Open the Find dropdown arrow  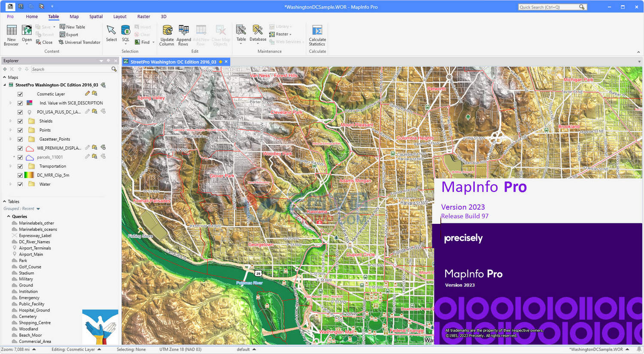153,42
